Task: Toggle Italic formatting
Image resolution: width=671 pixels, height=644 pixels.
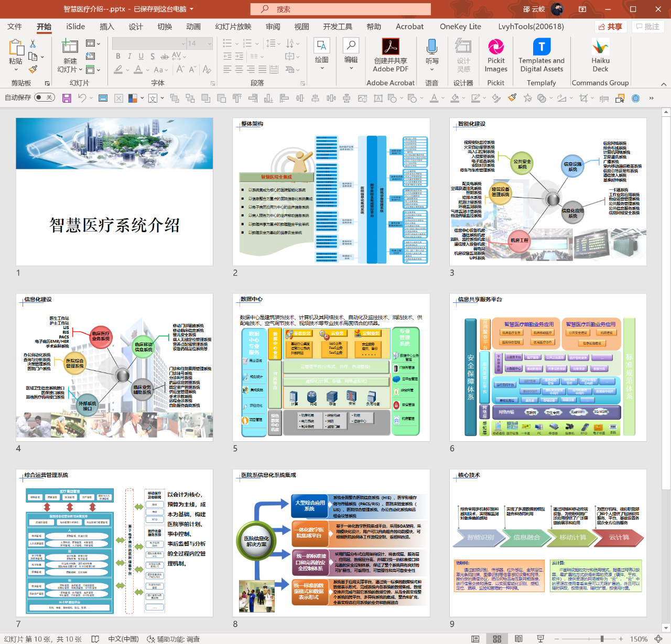Action: (129, 56)
